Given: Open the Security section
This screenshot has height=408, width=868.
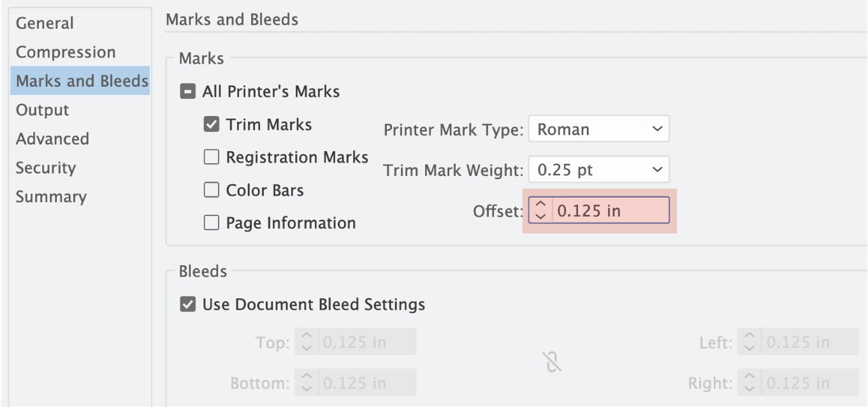Looking at the screenshot, I should [x=46, y=168].
